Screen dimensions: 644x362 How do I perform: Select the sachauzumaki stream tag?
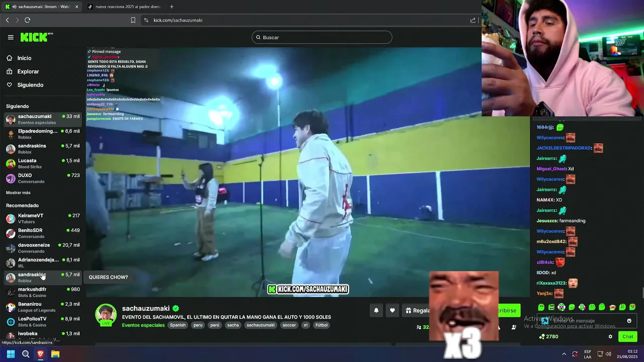point(261,325)
